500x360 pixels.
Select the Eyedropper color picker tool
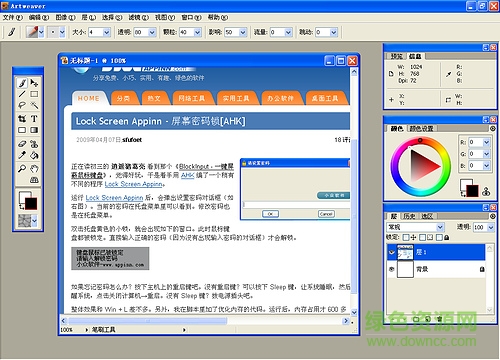22,155
